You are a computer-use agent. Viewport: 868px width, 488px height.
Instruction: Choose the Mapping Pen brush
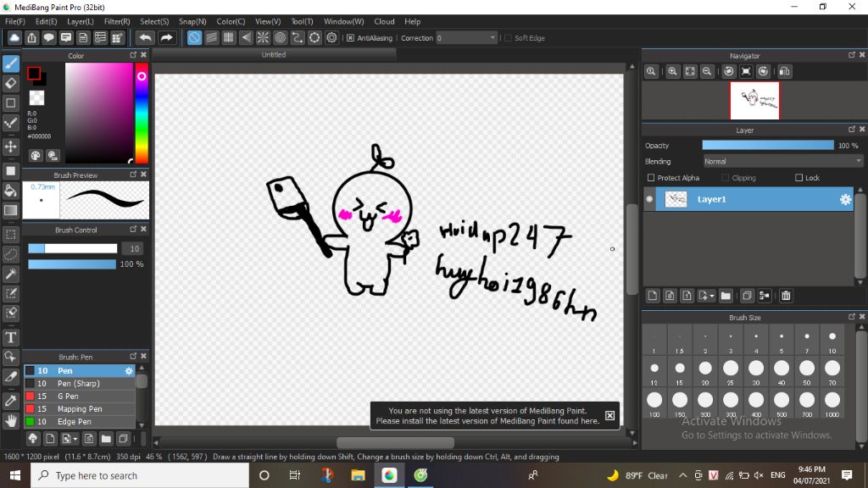click(79, 409)
